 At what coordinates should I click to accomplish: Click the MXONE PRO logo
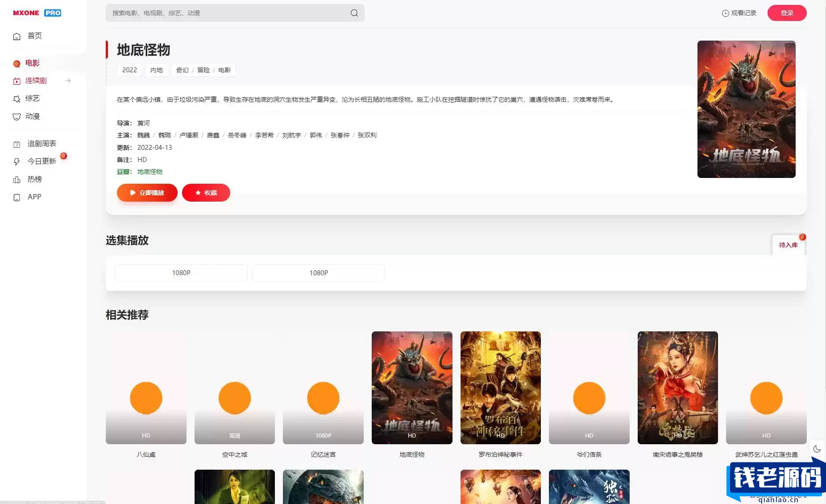tap(37, 13)
